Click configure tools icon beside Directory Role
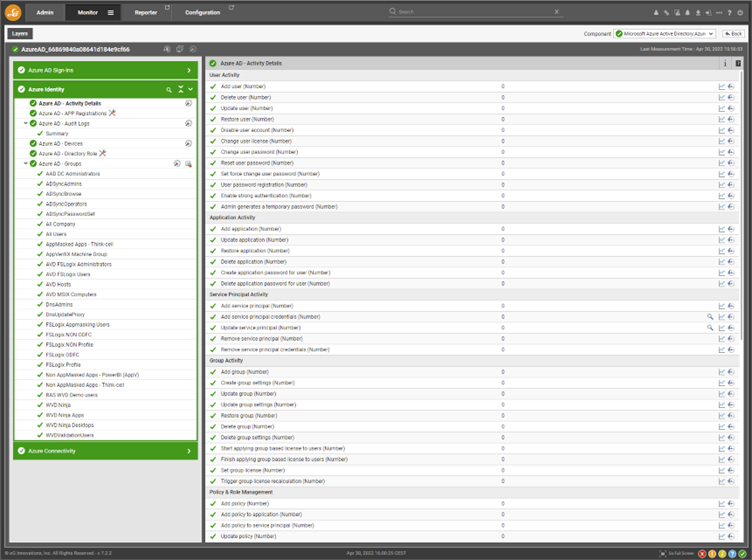 click(x=103, y=153)
